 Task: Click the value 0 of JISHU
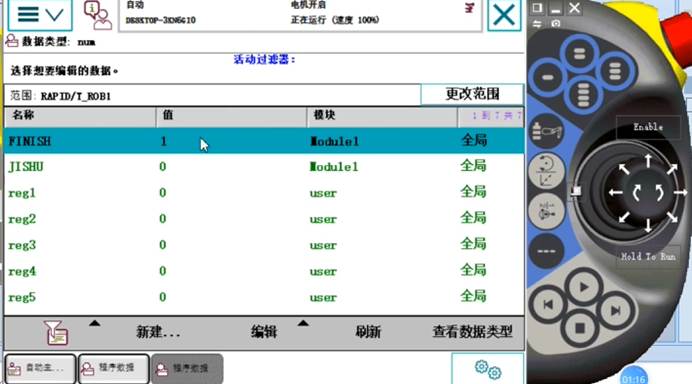(x=163, y=167)
